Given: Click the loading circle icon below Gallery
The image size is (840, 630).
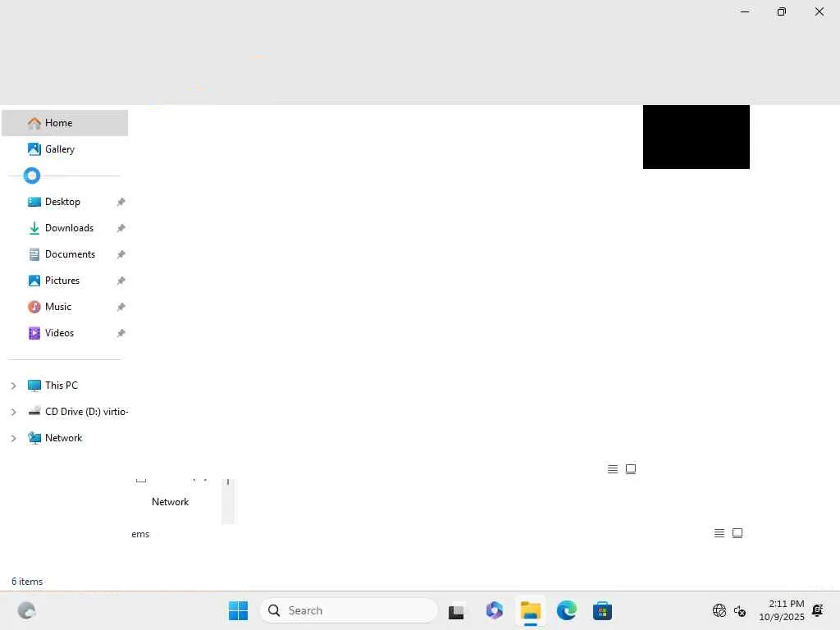Looking at the screenshot, I should tap(32, 176).
